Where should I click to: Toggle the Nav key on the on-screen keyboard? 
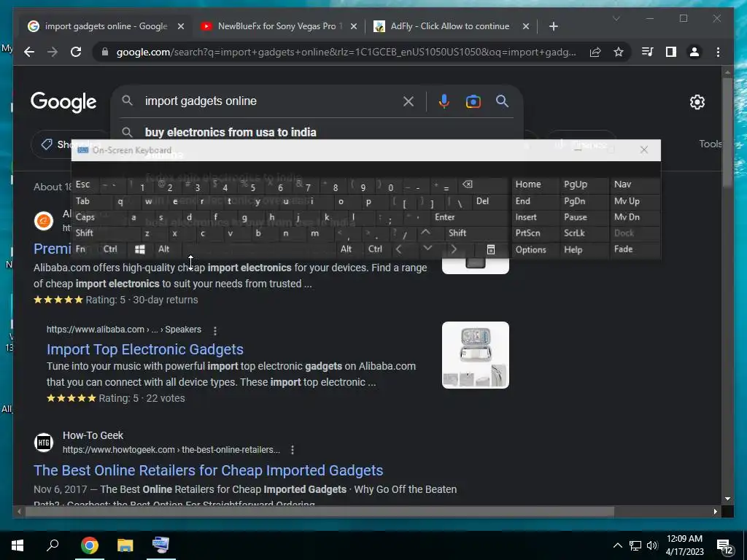[x=622, y=184]
